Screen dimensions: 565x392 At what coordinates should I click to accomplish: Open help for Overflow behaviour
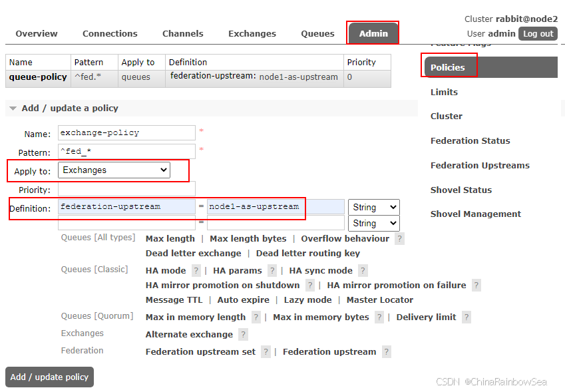point(399,238)
